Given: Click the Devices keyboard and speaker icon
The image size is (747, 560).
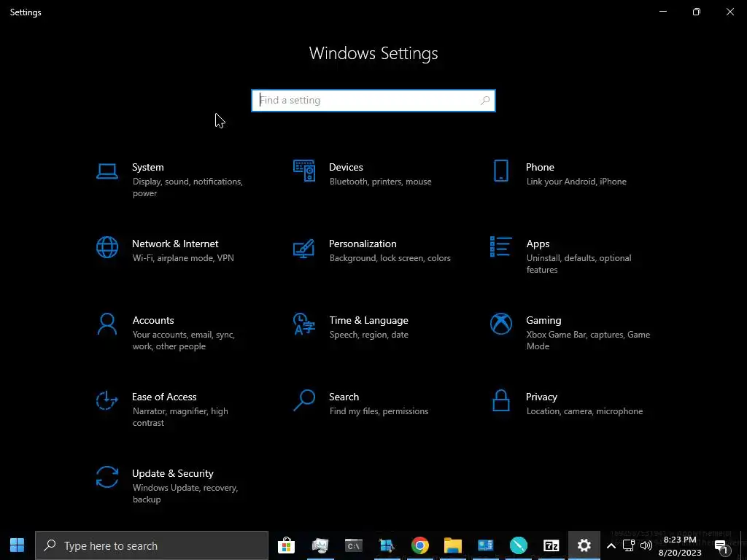Looking at the screenshot, I should pyautogui.click(x=304, y=171).
